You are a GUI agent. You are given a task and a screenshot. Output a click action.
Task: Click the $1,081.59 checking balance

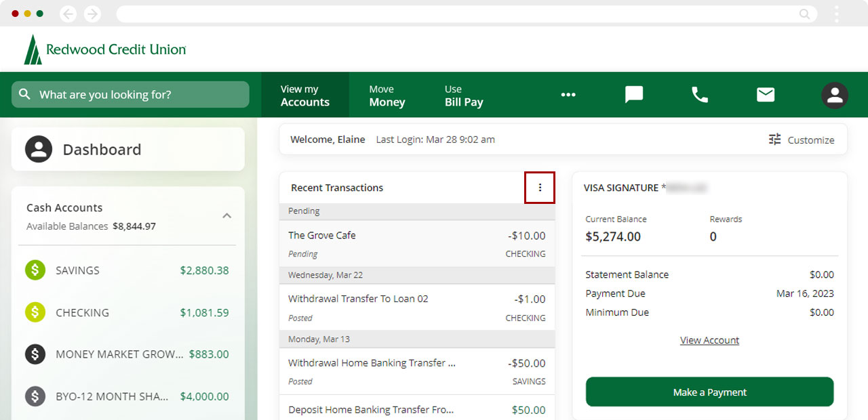tap(204, 312)
